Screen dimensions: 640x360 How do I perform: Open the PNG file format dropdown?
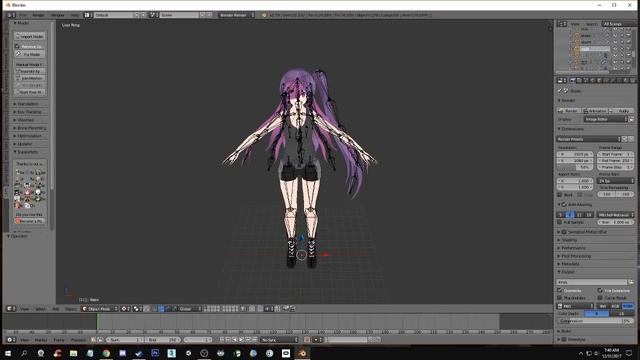[575, 306]
